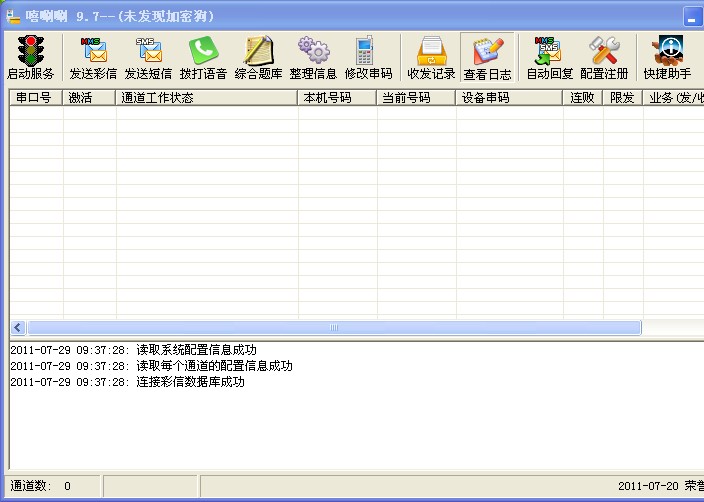Open 自动回复 auto-reply settings
Image resolution: width=704 pixels, height=502 pixels.
click(550, 57)
